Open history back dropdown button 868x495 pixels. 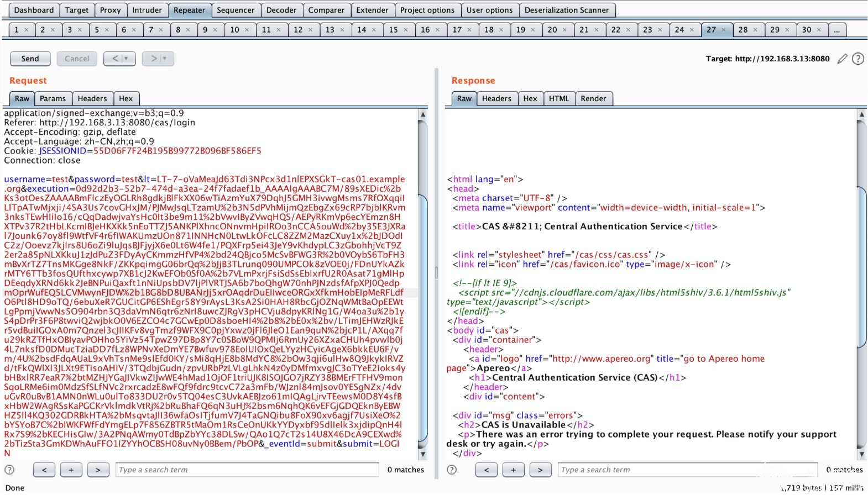(119, 59)
